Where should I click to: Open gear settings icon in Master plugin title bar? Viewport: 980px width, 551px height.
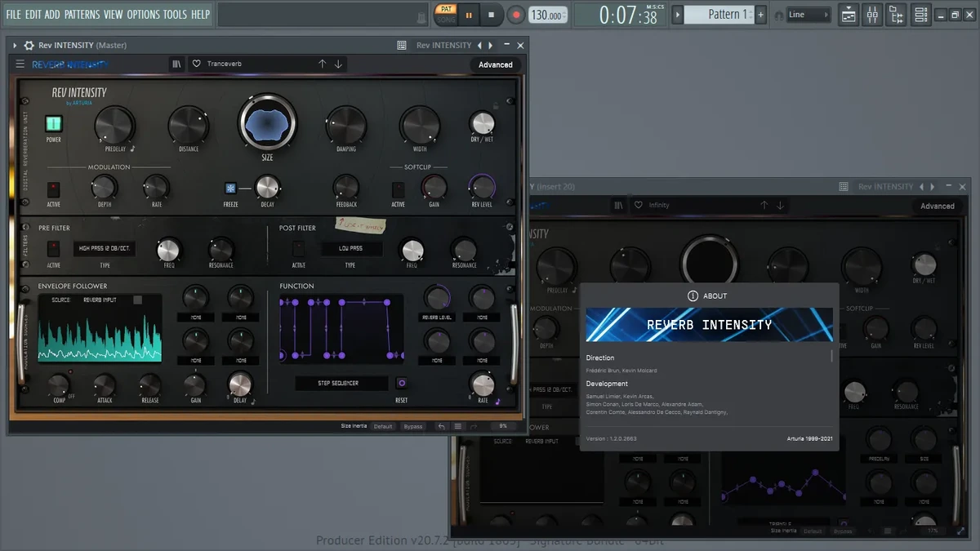click(x=29, y=45)
